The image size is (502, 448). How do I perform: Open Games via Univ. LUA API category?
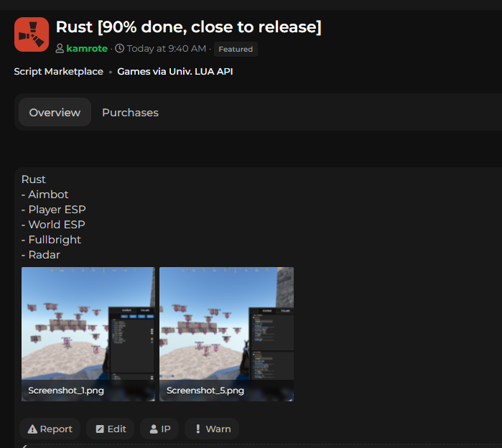(175, 71)
